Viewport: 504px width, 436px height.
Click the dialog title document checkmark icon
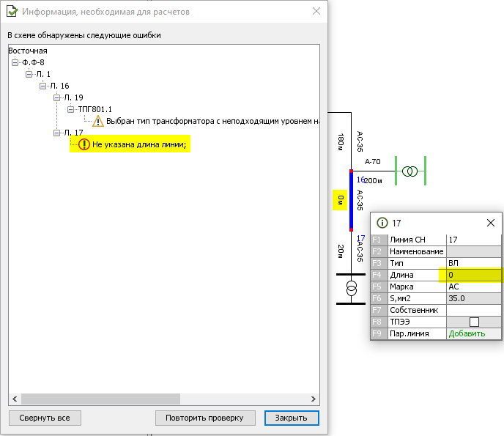click(x=12, y=12)
